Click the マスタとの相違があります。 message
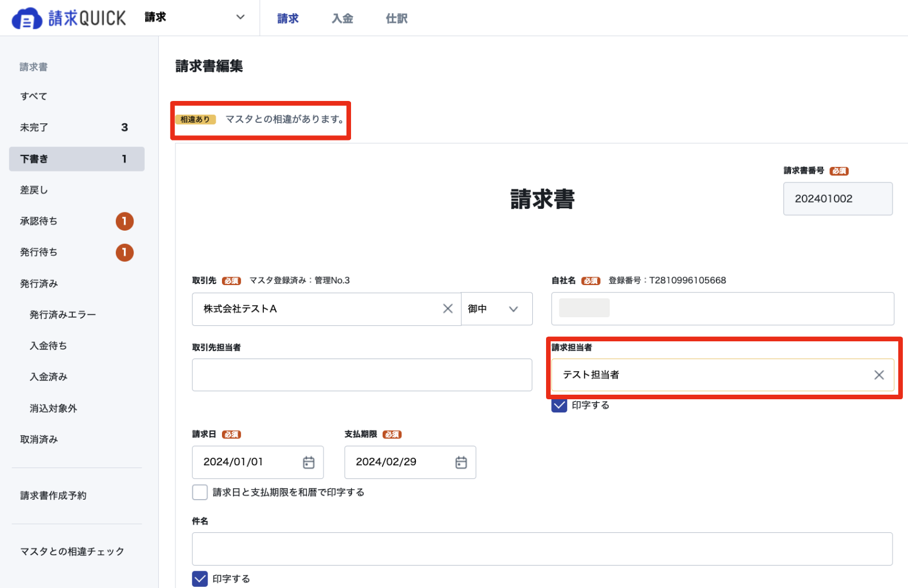 (x=285, y=119)
